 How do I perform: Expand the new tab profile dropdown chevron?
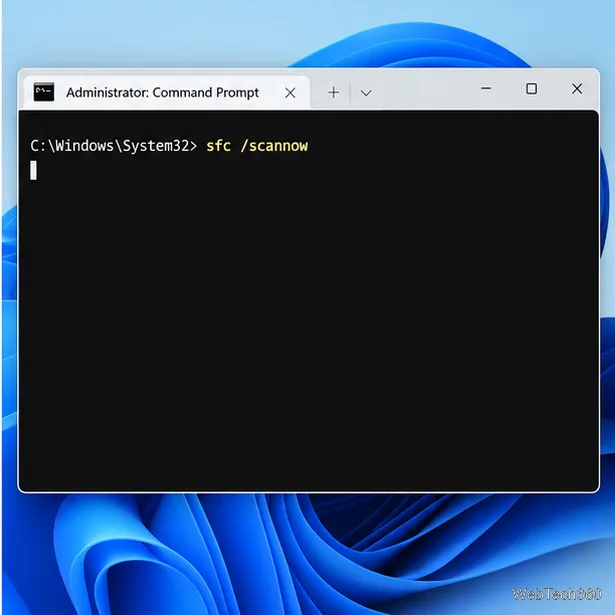click(366, 93)
